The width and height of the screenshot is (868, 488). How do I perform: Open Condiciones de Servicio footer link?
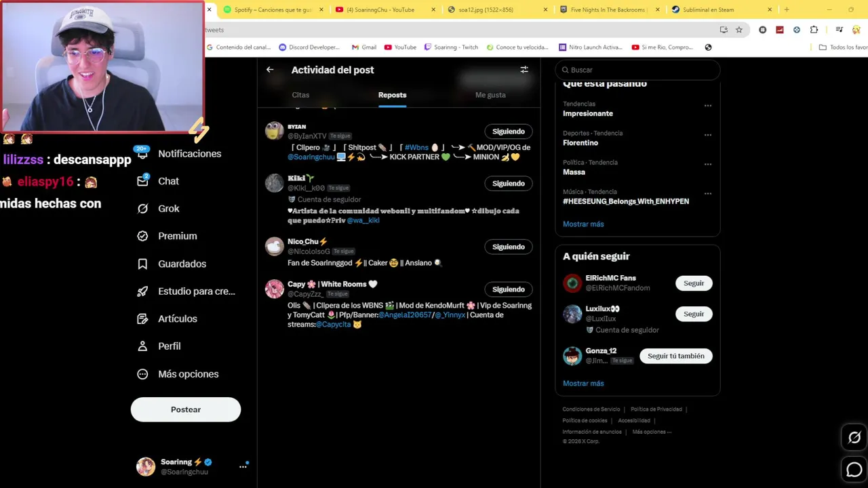pos(591,409)
